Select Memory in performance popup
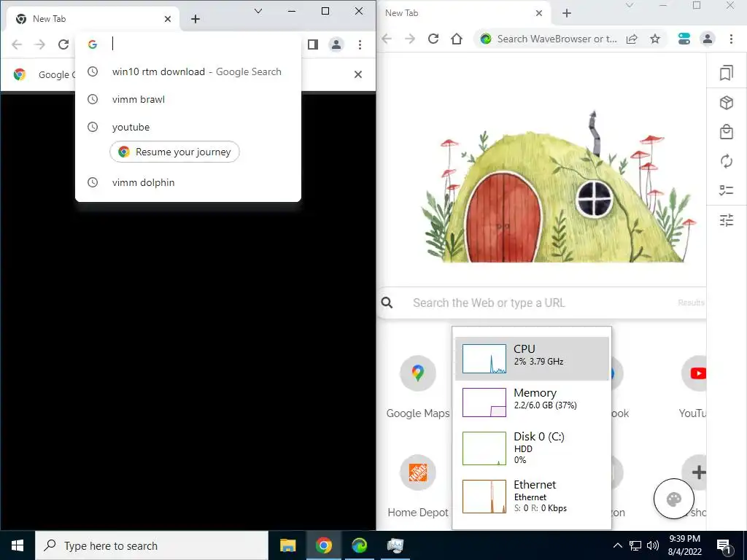This screenshot has height=560, width=747. point(532,402)
